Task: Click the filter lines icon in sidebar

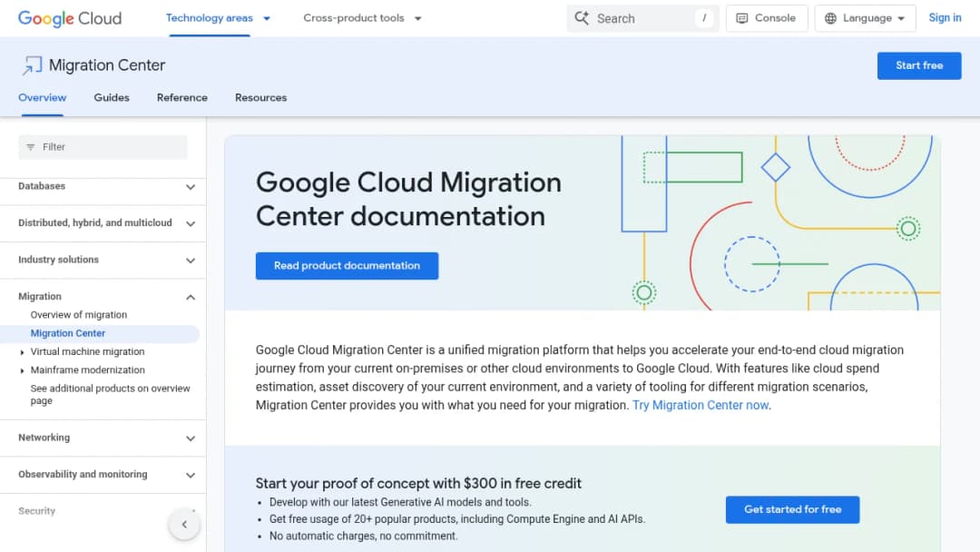Action: [31, 147]
